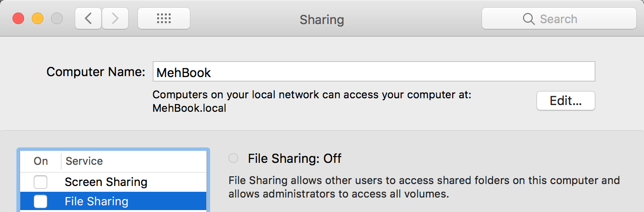This screenshot has height=212, width=644.
Task: Click the Sharing window title
Action: tap(322, 20)
